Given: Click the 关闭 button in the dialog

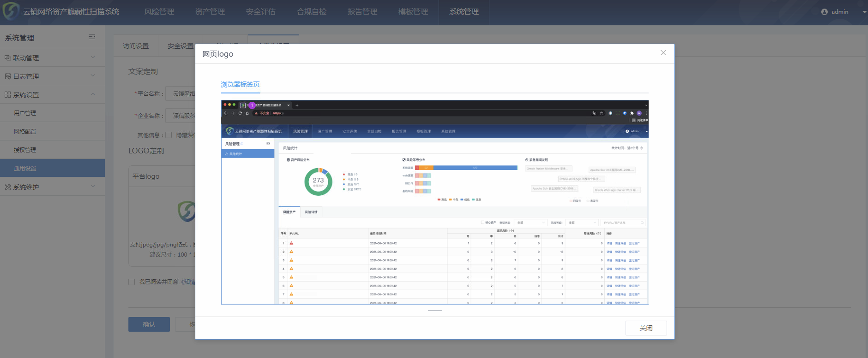Looking at the screenshot, I should point(646,328).
